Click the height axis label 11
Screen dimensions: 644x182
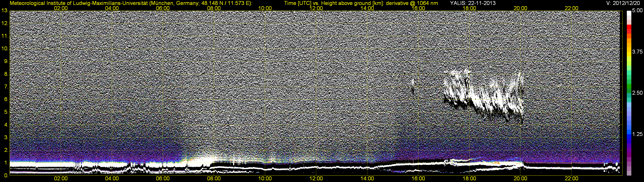click(x=5, y=36)
